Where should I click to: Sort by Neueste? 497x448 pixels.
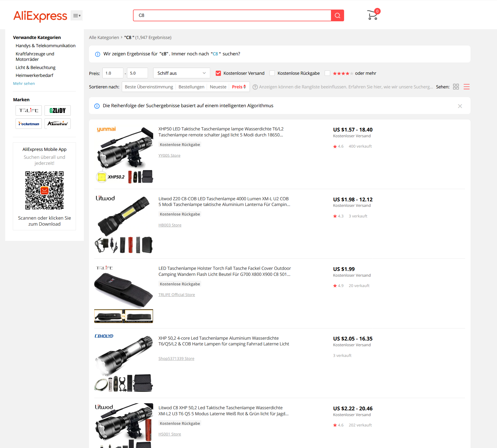pyautogui.click(x=218, y=87)
